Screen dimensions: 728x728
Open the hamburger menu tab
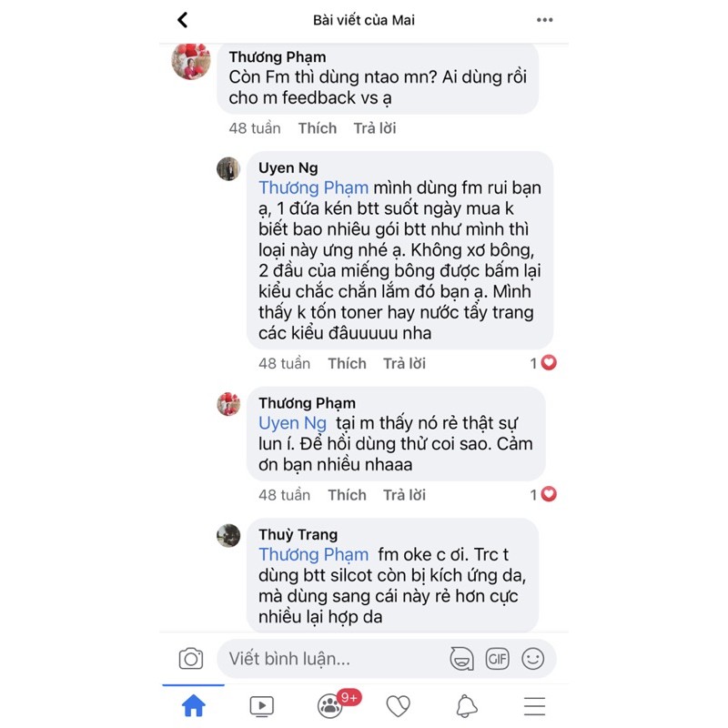(534, 706)
